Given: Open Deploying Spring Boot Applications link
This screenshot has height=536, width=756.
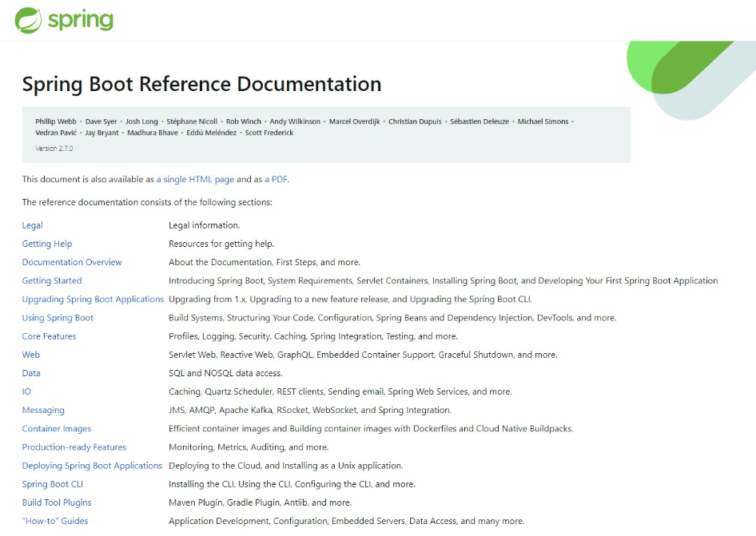Looking at the screenshot, I should click(92, 466).
